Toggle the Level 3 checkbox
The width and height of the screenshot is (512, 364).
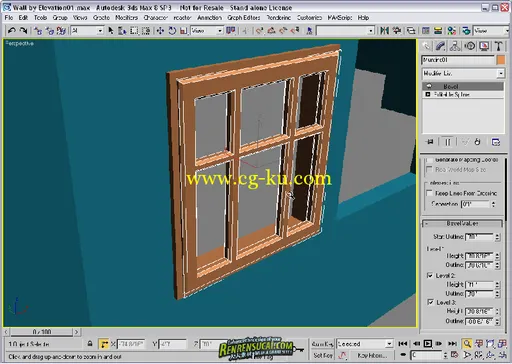click(430, 302)
